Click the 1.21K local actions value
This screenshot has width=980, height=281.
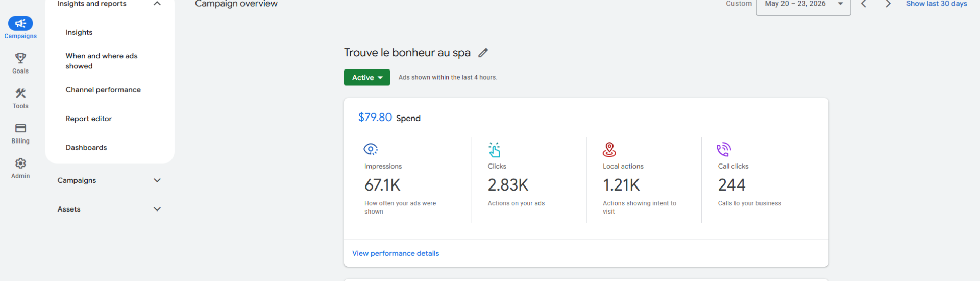tap(621, 185)
